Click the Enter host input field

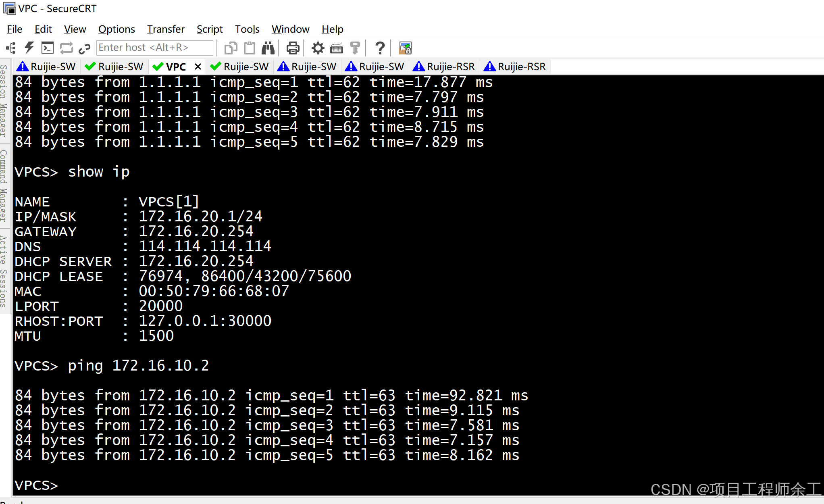point(154,48)
